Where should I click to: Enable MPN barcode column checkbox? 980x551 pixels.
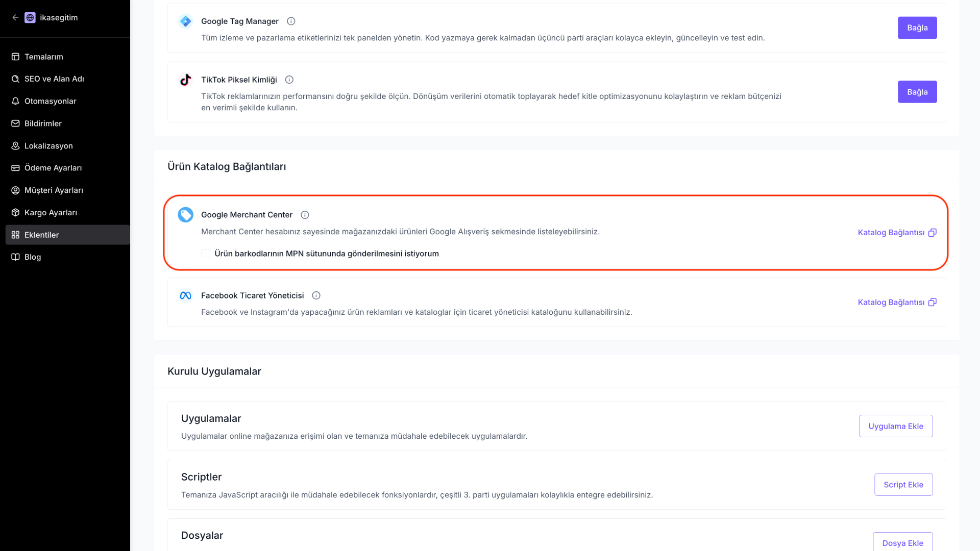(x=206, y=254)
